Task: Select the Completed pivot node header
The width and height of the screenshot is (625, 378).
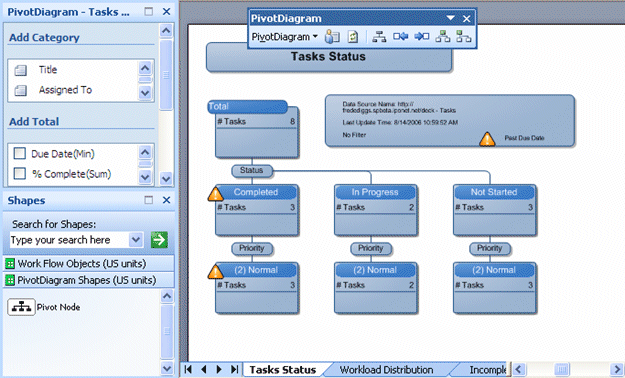Action: click(256, 192)
